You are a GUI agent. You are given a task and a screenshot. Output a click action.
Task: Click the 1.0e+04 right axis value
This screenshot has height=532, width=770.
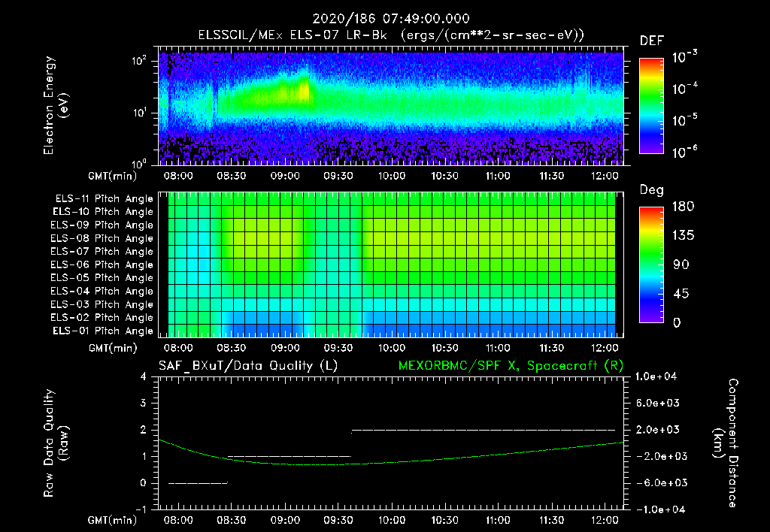pyautogui.click(x=656, y=376)
